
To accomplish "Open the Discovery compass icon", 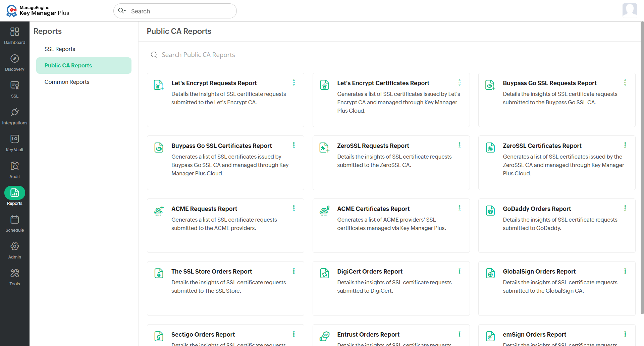I will (15, 59).
